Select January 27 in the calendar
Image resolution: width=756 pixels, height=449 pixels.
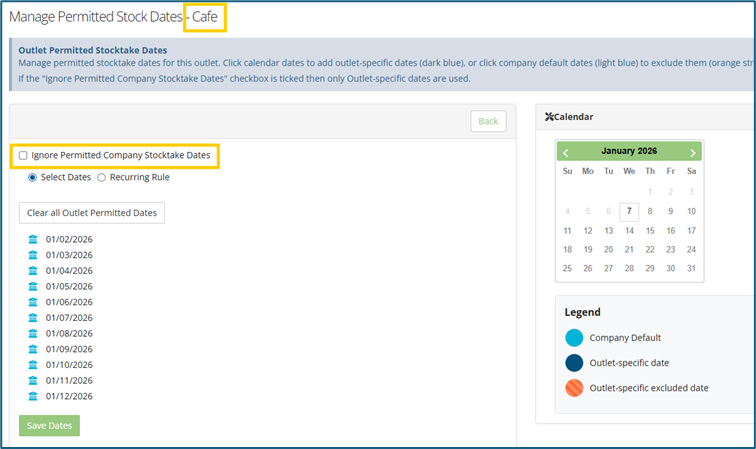(608, 268)
